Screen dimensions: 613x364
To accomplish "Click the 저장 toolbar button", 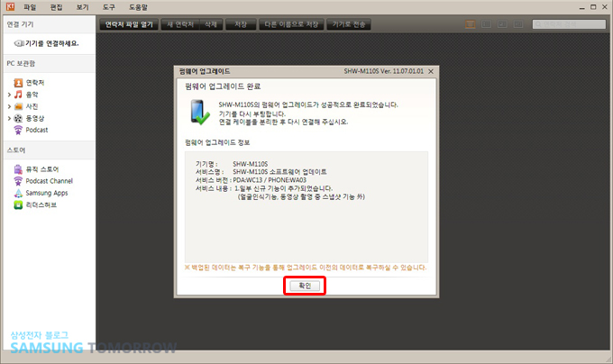I will click(241, 24).
